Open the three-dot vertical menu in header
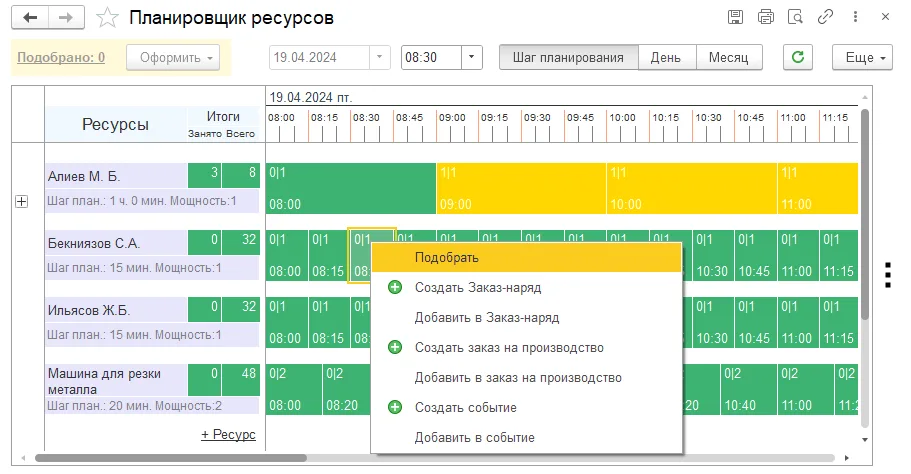Screen dimensions: 911x474 [855, 17]
